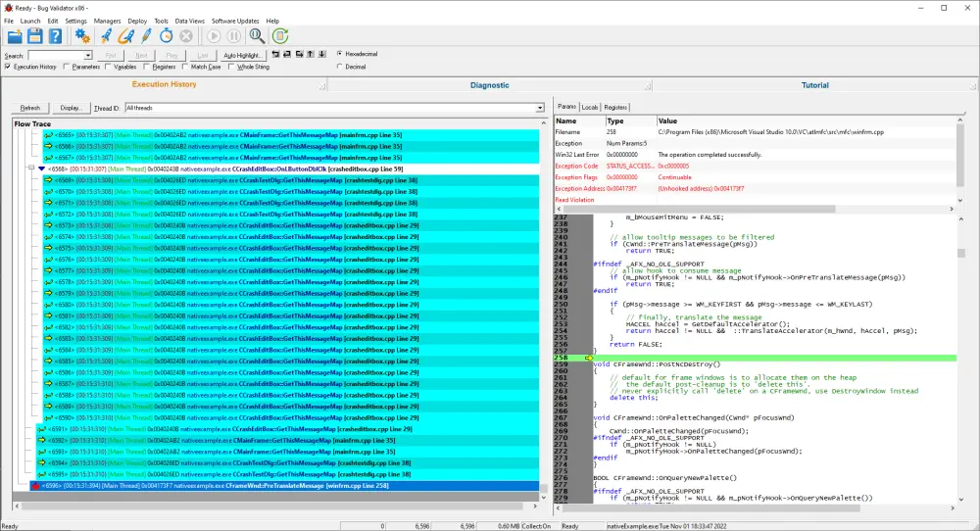Switch to the Registers tab in the details pane
Viewport: 980px width, 531px height.
tap(615, 108)
